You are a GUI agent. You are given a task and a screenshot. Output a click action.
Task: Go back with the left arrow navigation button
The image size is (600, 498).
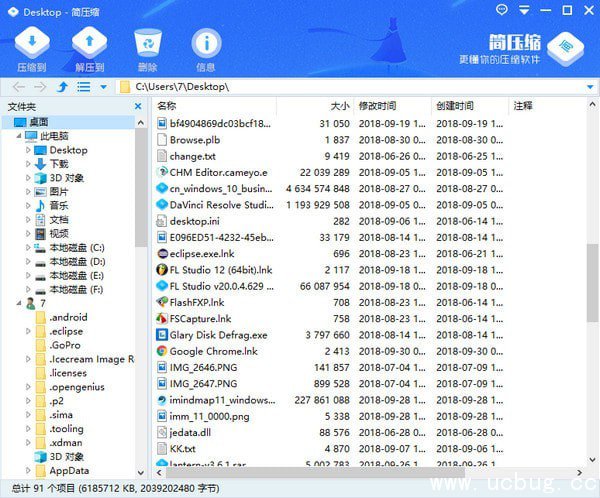19,87
